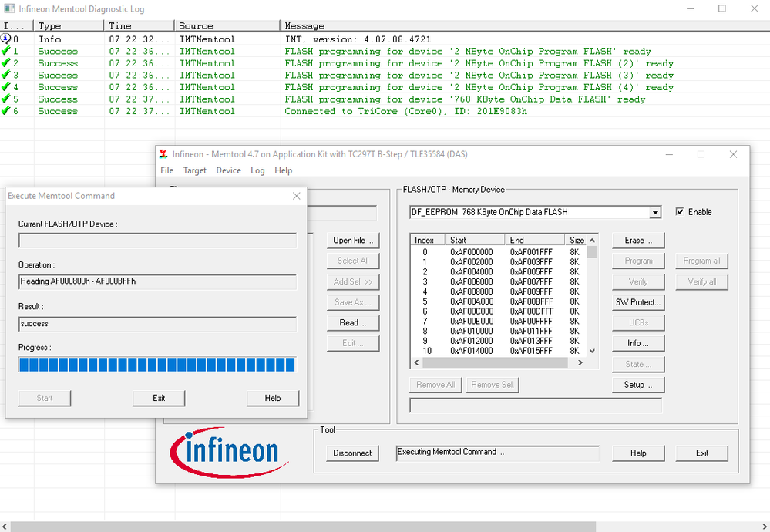Click the Infineon logo
This screenshot has width=770, height=532.
(229, 453)
